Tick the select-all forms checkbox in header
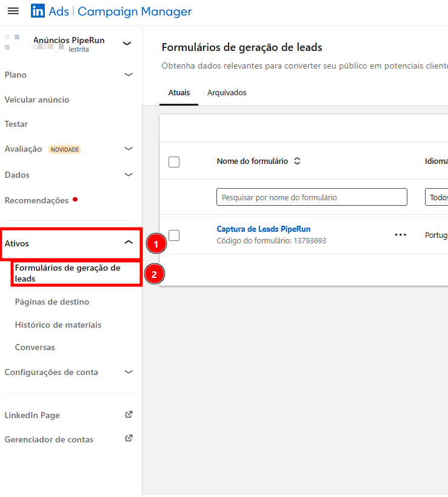 pyautogui.click(x=174, y=162)
